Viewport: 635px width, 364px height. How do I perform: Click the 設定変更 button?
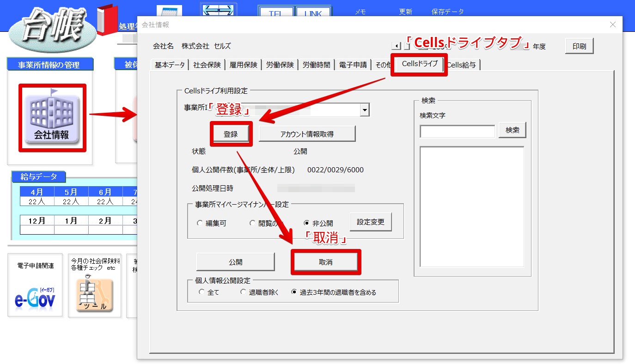tap(371, 222)
